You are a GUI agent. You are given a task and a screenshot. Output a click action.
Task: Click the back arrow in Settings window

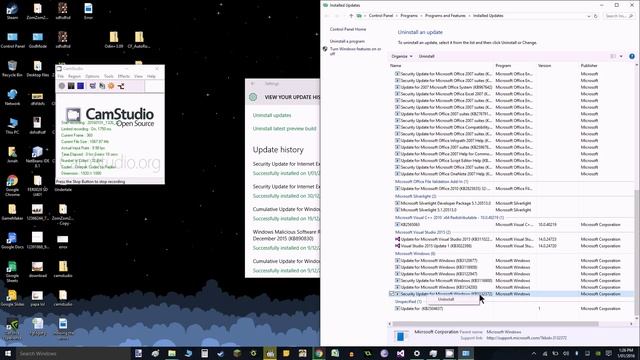[252, 83]
